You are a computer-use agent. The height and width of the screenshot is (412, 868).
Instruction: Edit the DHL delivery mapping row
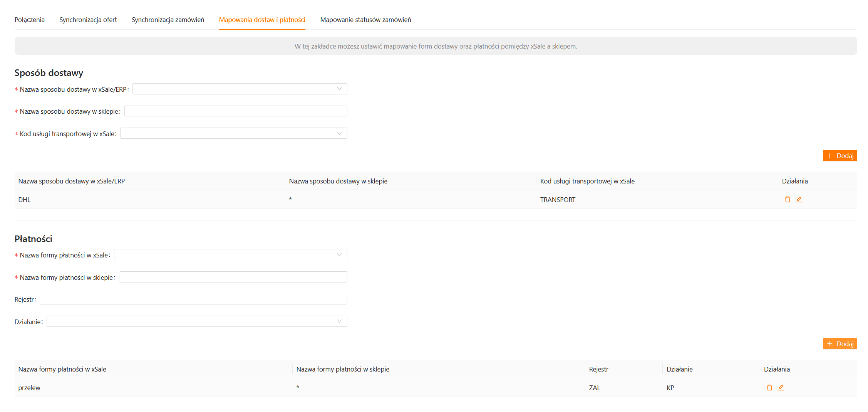(799, 200)
